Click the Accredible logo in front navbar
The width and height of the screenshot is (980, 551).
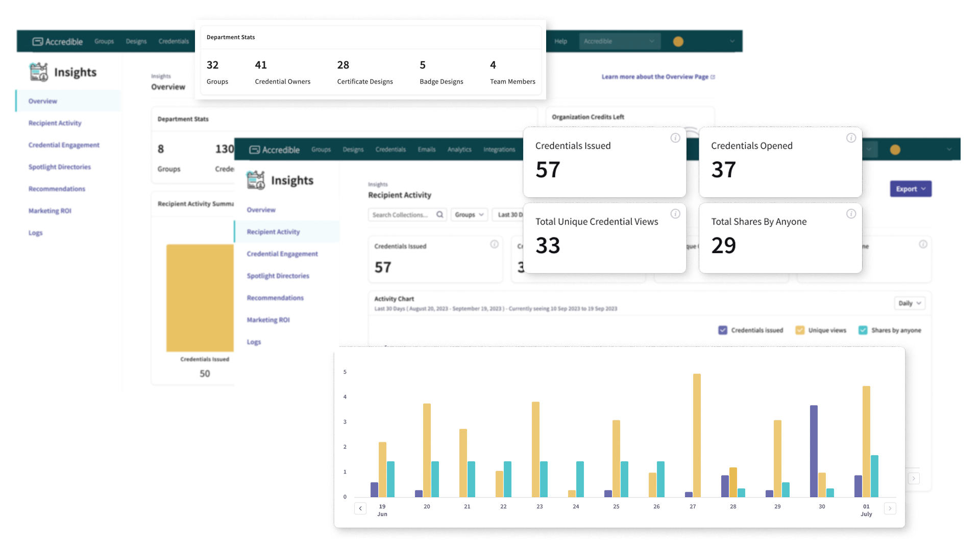tap(274, 149)
